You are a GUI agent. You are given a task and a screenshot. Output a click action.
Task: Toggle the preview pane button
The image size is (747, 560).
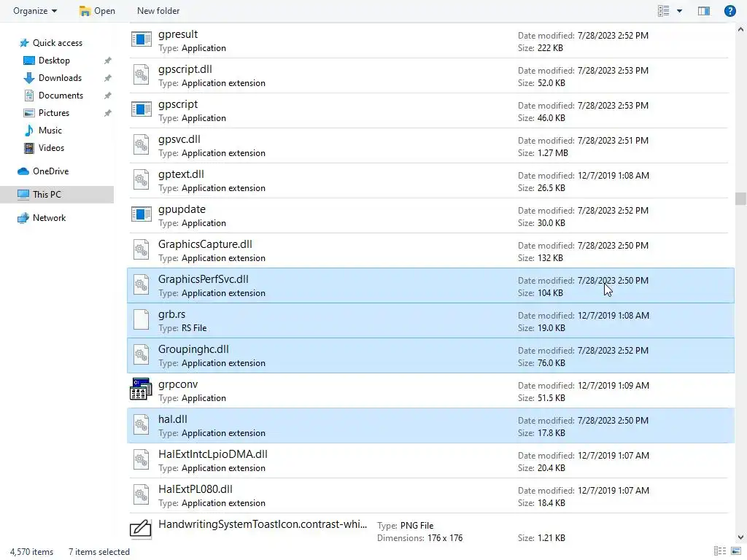tap(704, 11)
